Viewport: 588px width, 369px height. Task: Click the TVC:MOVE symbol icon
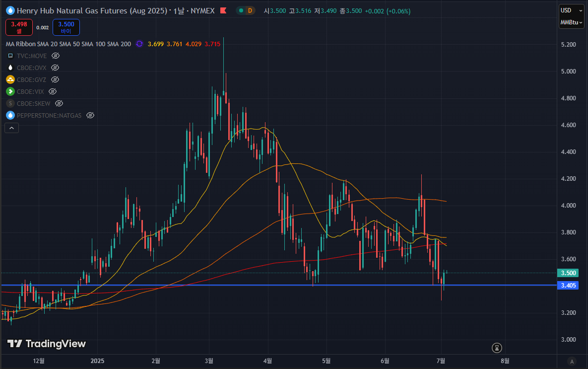(x=10, y=56)
